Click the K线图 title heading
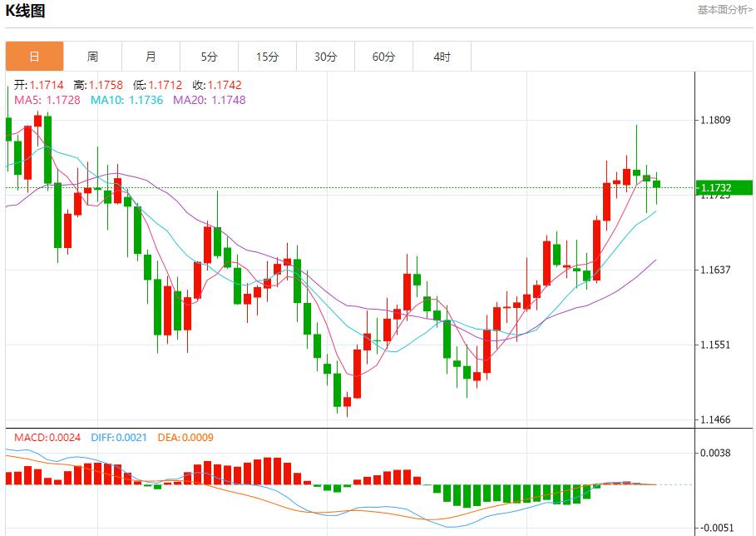The width and height of the screenshot is (756, 536). 26,11
